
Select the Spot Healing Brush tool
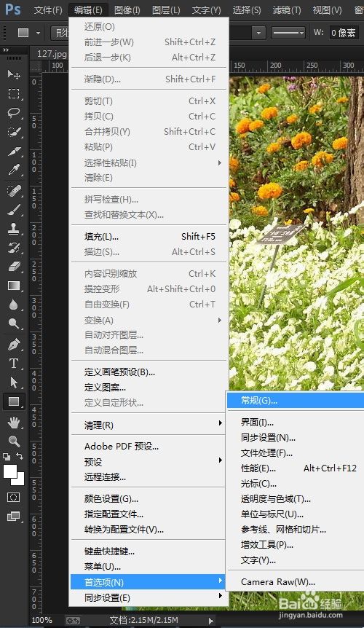[14, 191]
